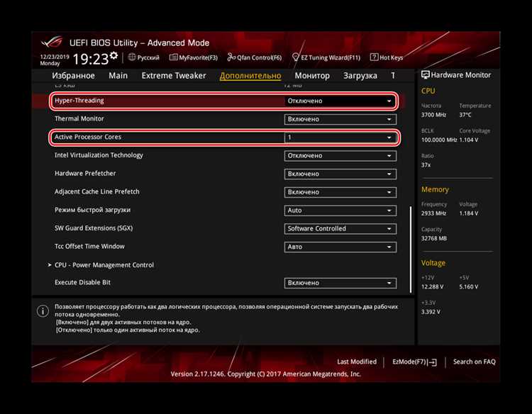The width and height of the screenshot is (532, 414).
Task: Click the EzMode(F7) button
Action: (x=414, y=362)
